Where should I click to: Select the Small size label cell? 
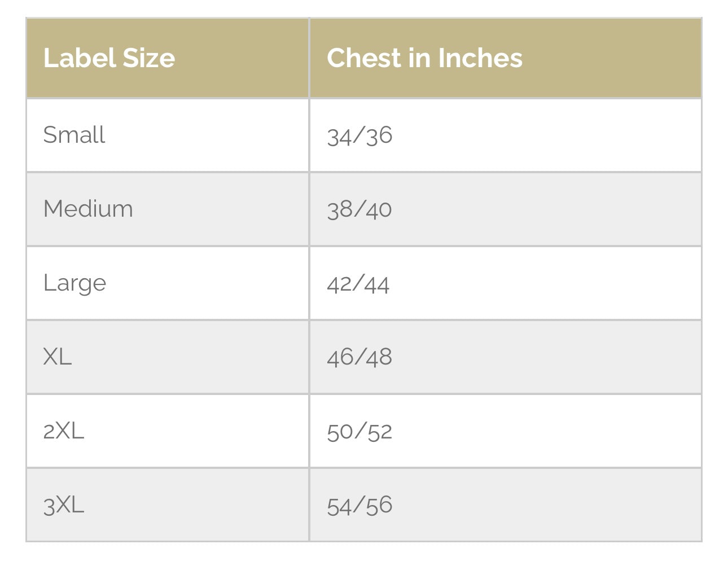[x=74, y=135]
